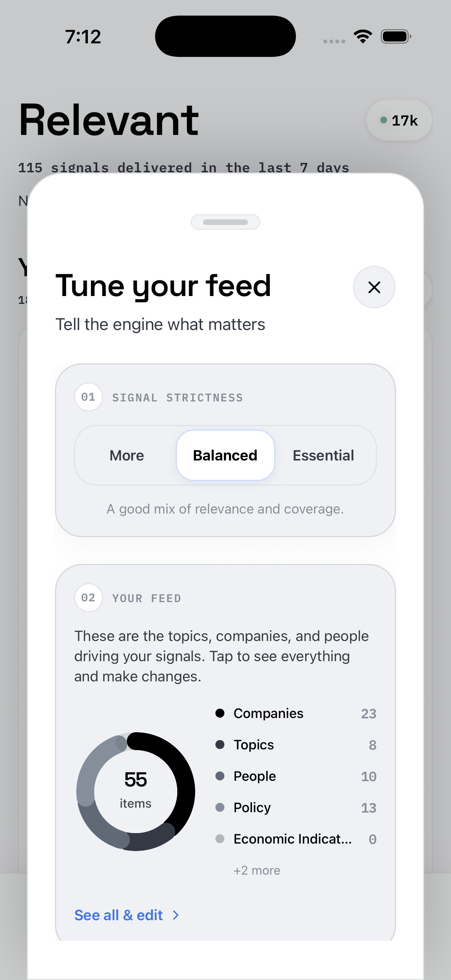This screenshot has height=980, width=451.
Task: Tap the Companies legend dot
Action: (220, 713)
